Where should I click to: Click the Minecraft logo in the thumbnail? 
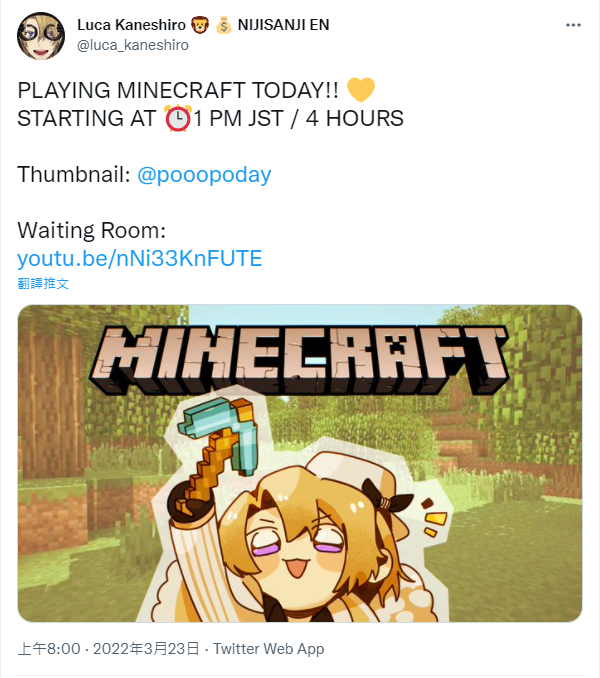coord(299,360)
